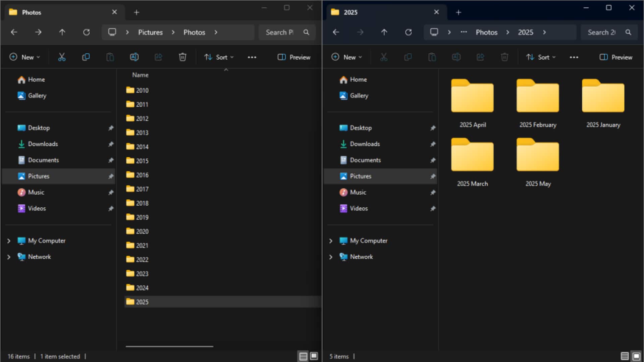Open Sort dropdown in Photos window
644x362 pixels.
point(219,57)
